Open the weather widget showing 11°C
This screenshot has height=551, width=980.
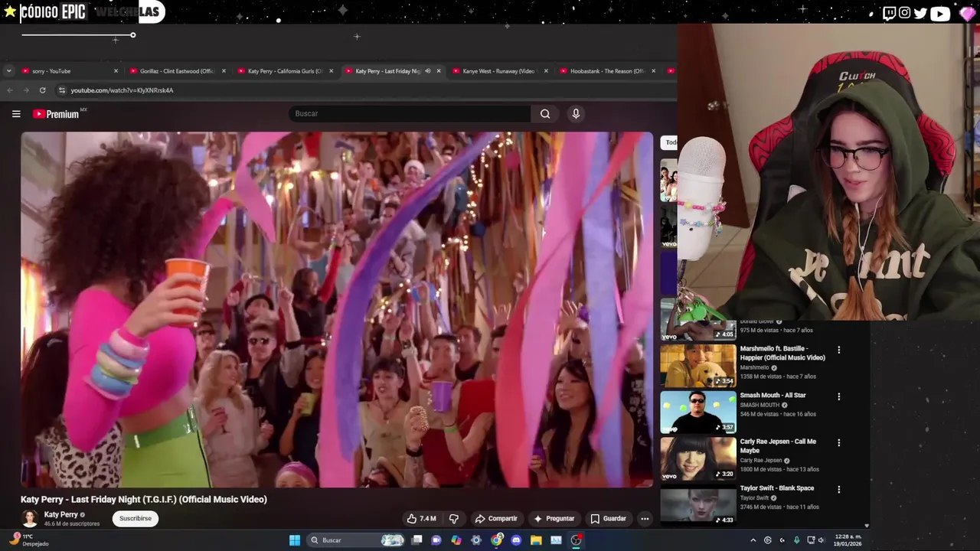(x=29, y=540)
